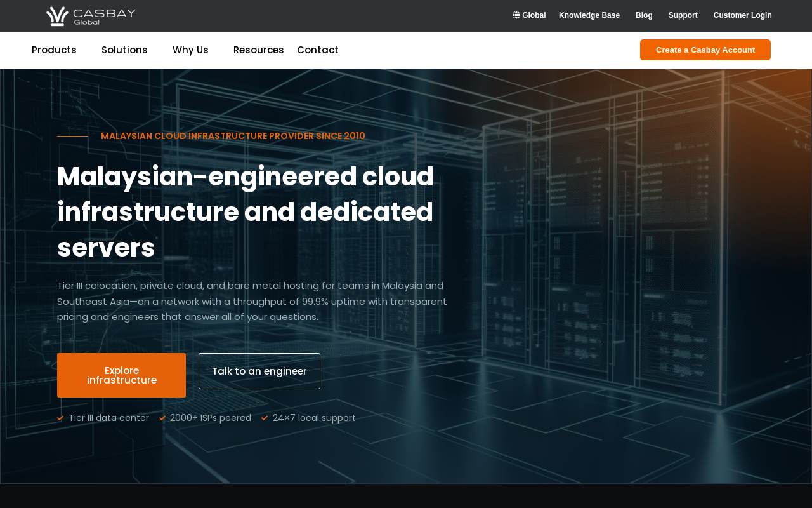
Task: Click the checkmark beside 2000+ ISPs peered
Action: coord(162,418)
